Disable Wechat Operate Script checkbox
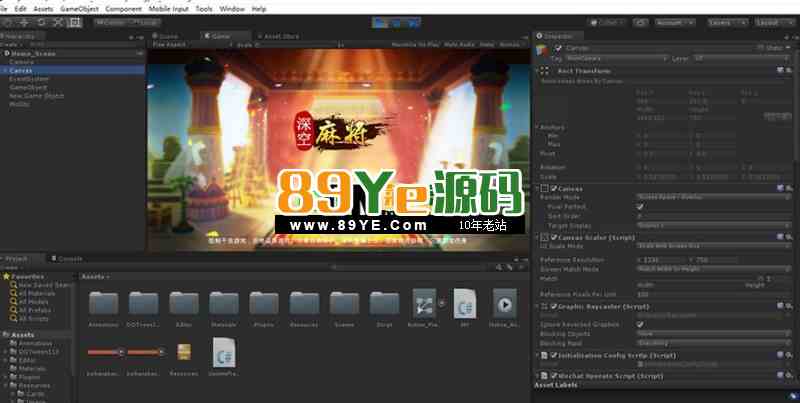The height and width of the screenshot is (403, 800). [x=554, y=376]
